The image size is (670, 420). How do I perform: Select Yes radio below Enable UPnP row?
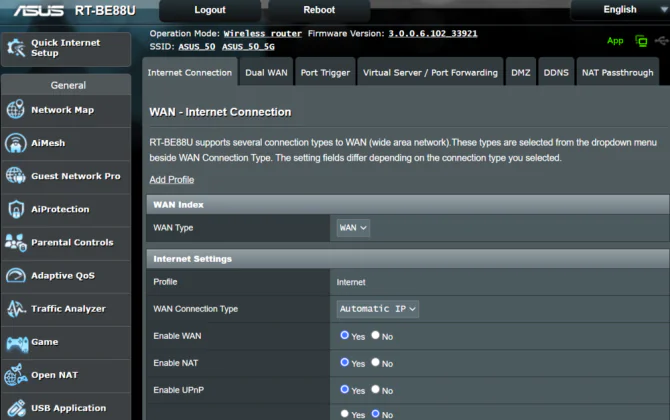click(x=344, y=414)
